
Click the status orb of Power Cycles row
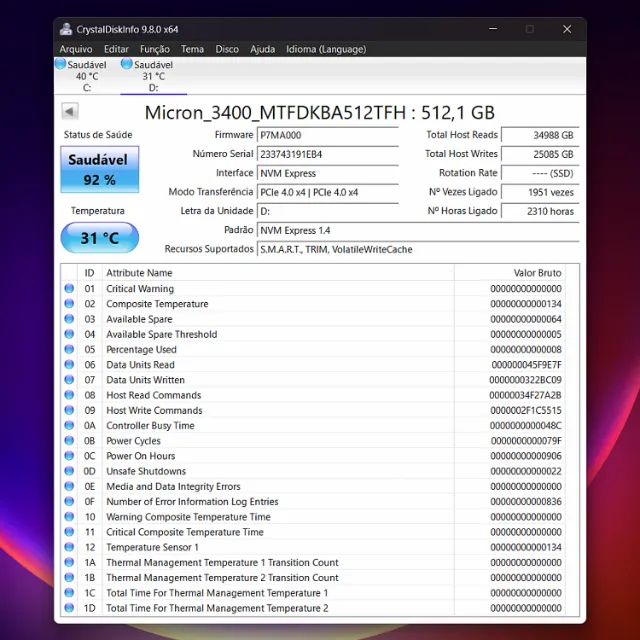click(69, 440)
